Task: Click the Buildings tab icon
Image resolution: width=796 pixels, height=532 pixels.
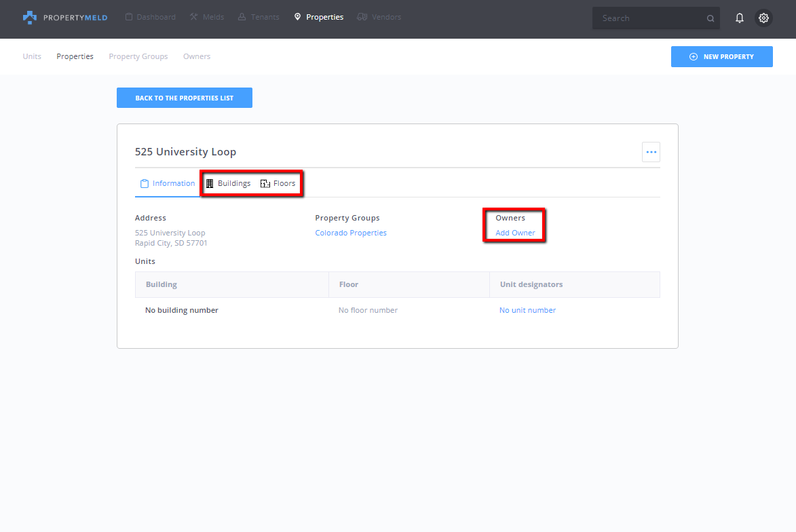Action: click(x=210, y=184)
